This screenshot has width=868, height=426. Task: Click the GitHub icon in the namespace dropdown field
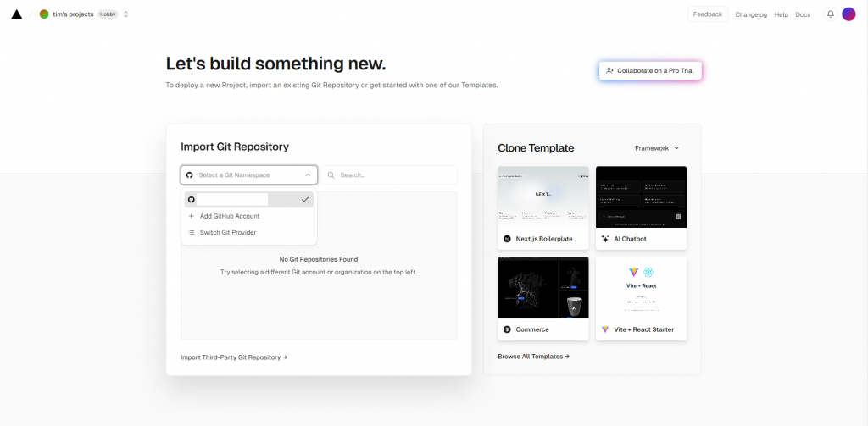(190, 174)
